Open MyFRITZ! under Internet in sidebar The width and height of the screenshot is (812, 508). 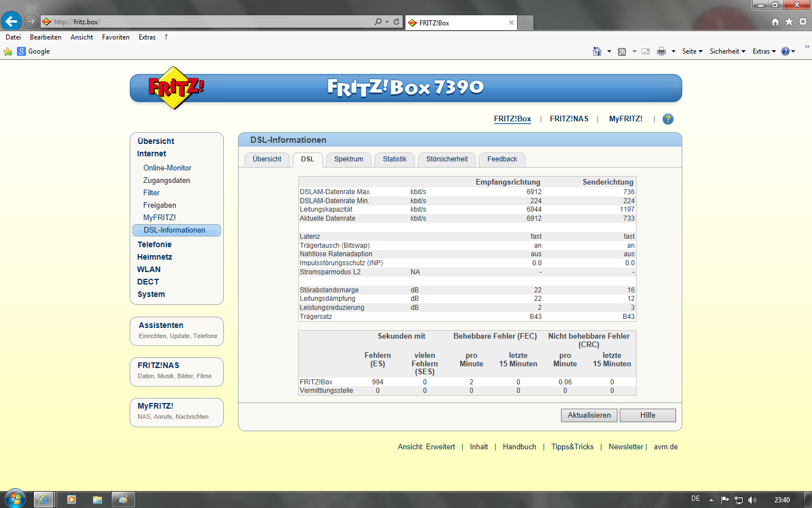(x=160, y=217)
